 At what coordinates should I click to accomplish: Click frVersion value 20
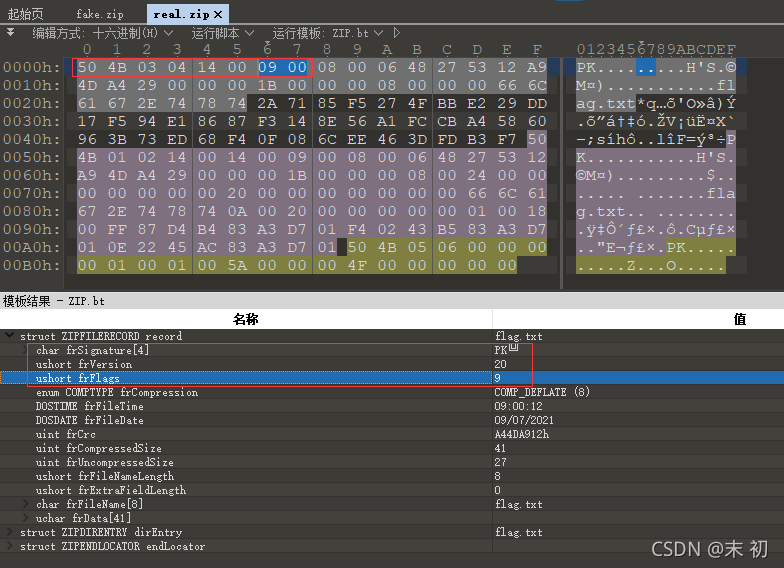500,364
